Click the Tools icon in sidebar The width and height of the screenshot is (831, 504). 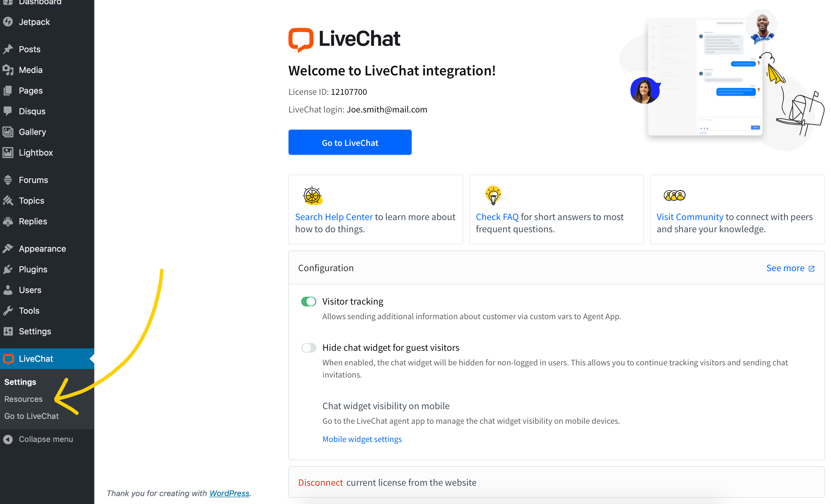coord(9,311)
